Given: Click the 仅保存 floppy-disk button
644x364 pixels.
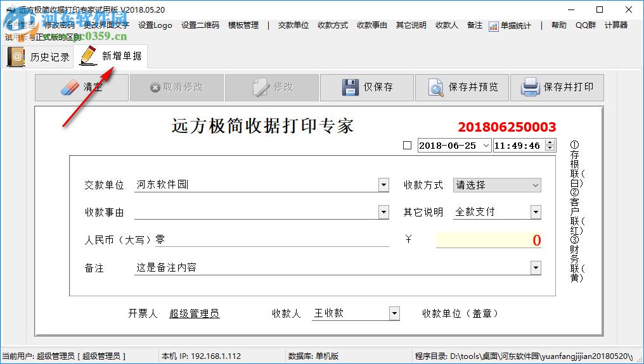Looking at the screenshot, I should coord(367,87).
